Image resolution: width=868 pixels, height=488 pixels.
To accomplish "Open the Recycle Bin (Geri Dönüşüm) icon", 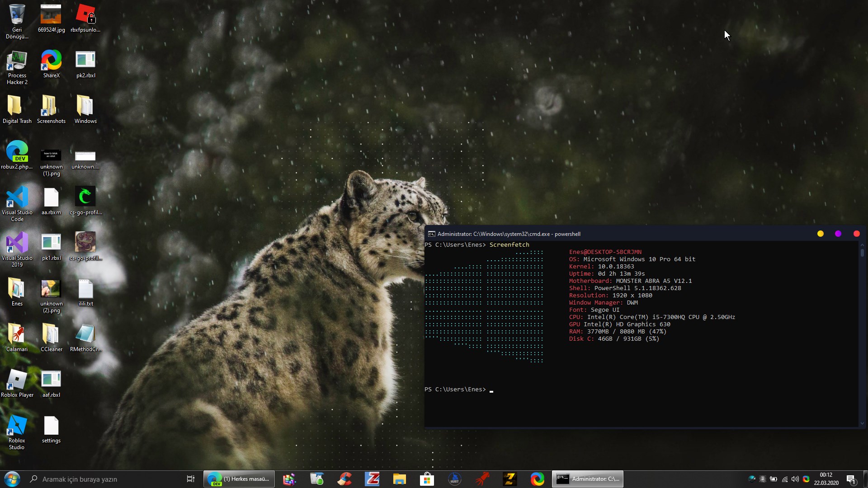I will 17,14.
